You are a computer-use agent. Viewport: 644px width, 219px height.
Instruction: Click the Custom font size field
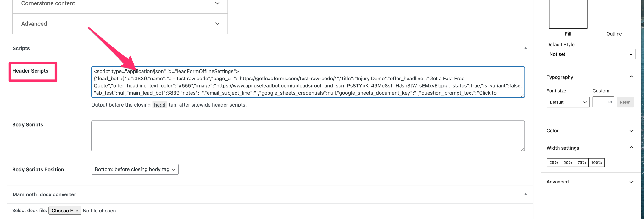coord(601,102)
